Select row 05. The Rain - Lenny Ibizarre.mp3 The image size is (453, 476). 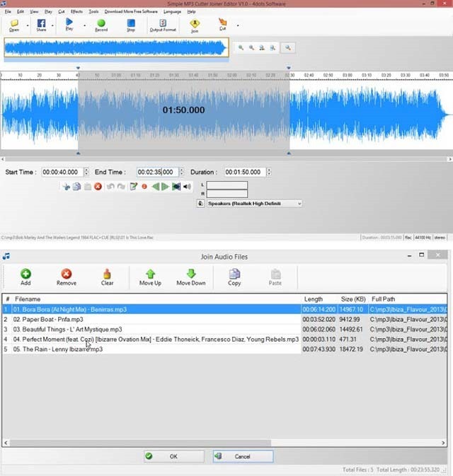(x=224, y=349)
